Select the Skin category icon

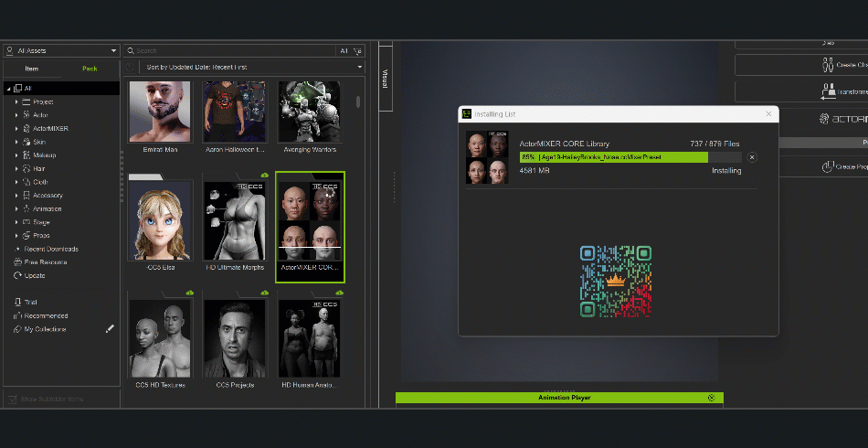[26, 142]
